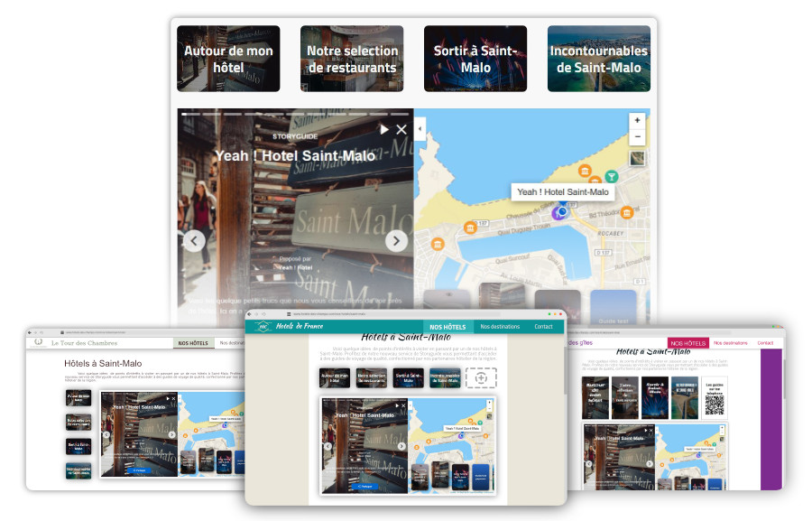Select museum marker near Bd Théodore on large map

pos(627,212)
